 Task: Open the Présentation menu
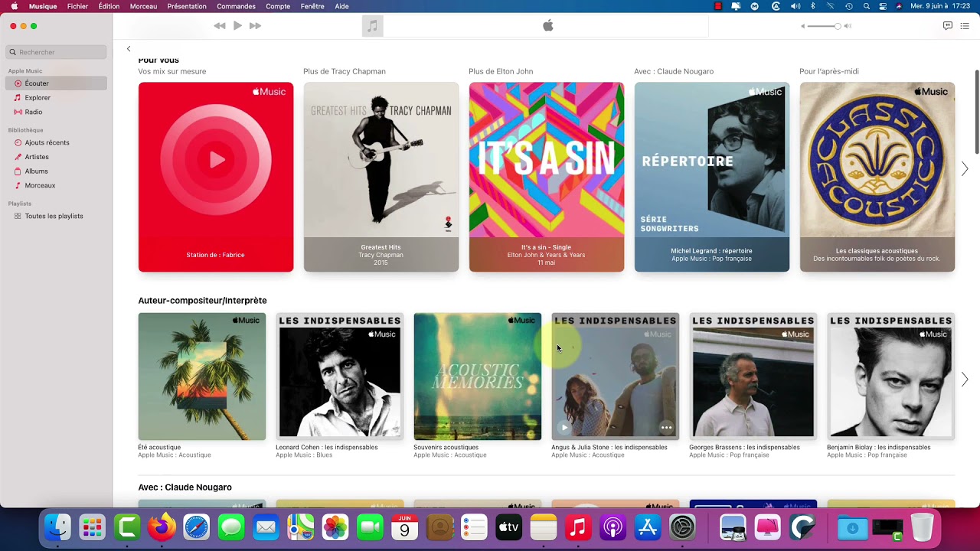coord(187,6)
